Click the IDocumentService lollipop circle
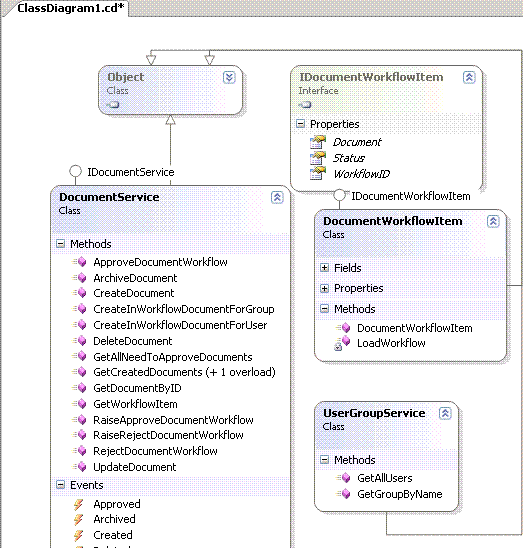 pos(76,171)
